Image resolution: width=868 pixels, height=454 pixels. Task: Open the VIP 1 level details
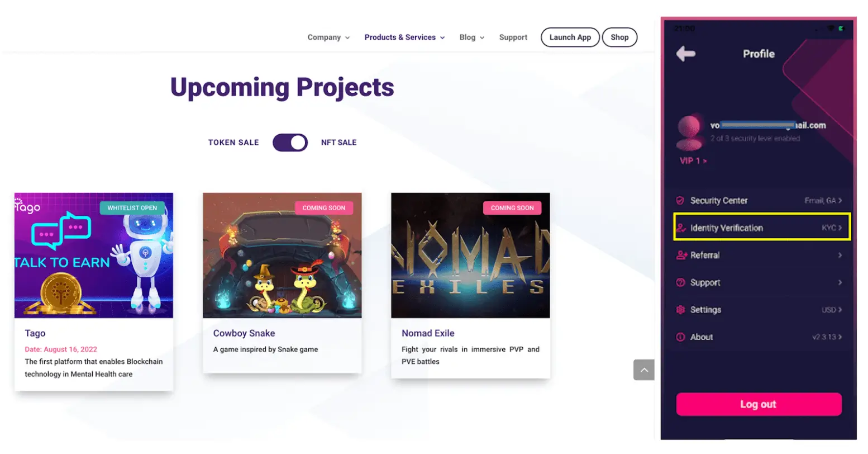[x=693, y=160]
